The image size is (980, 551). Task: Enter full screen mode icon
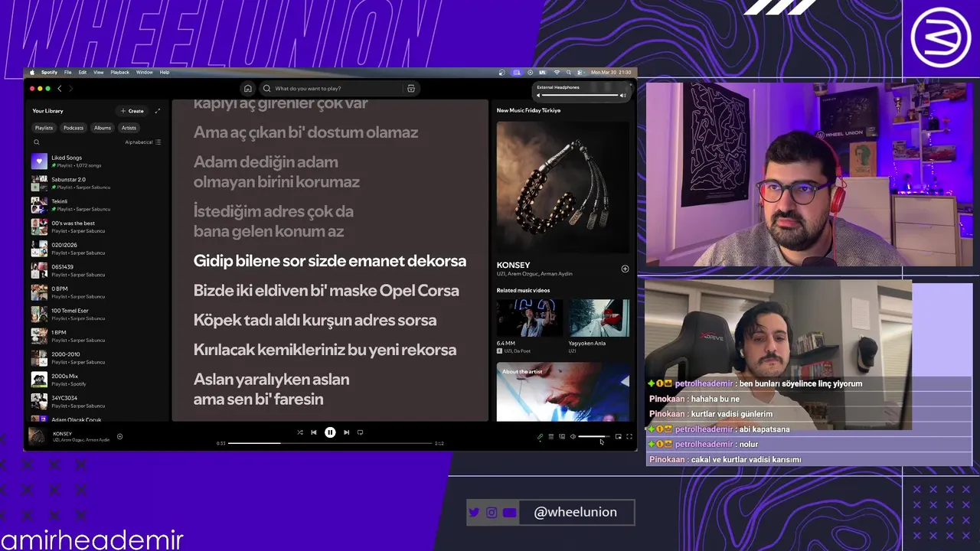tap(629, 437)
